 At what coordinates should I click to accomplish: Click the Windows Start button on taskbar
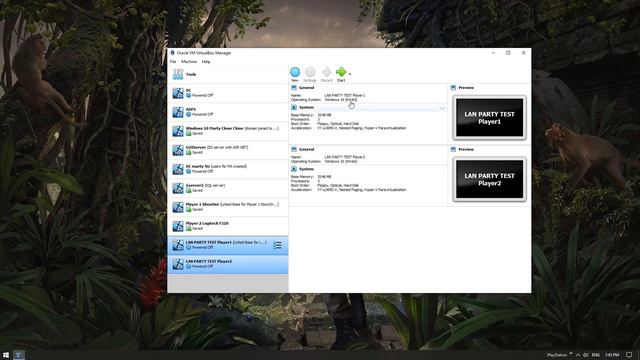pyautogui.click(x=6, y=355)
